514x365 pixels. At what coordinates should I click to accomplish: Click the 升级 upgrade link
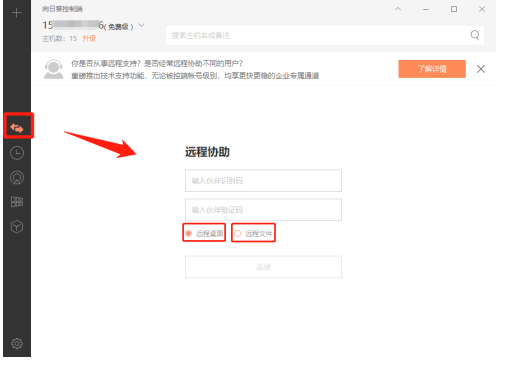[89, 38]
